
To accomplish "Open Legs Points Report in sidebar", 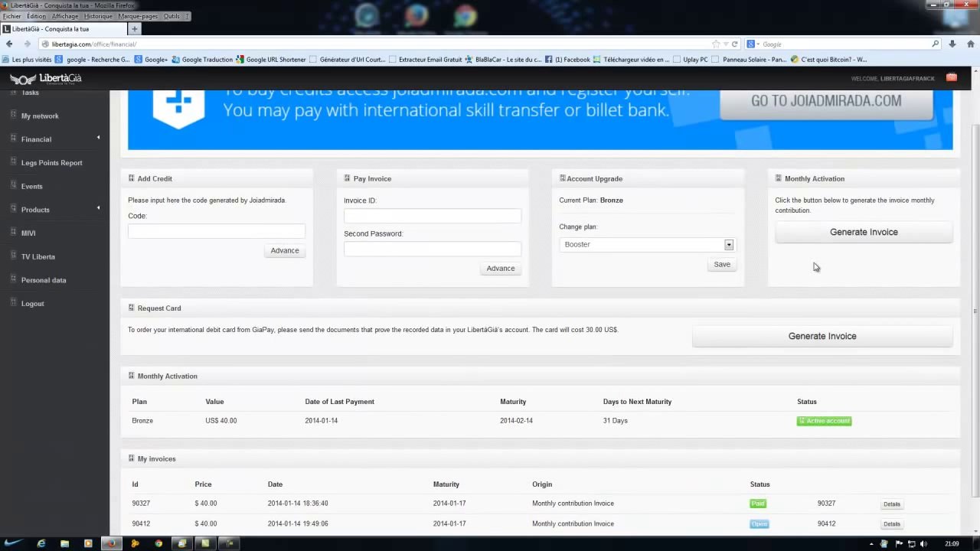I will click(x=51, y=163).
